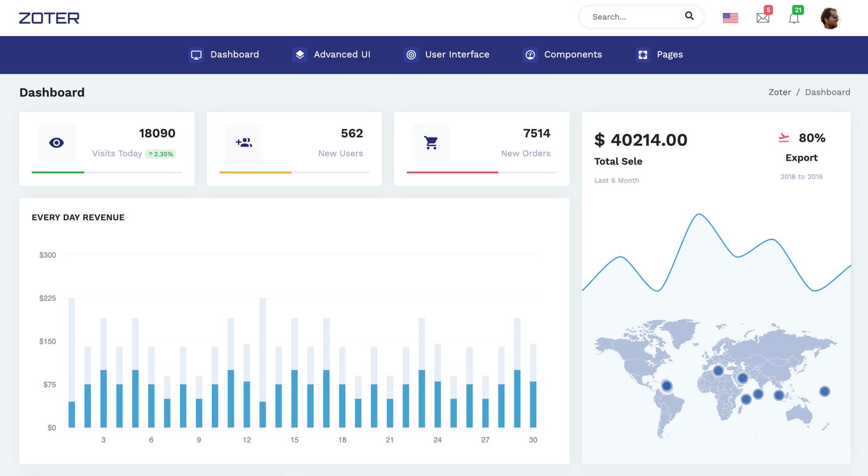Click the 2.35% growth badge
The width and height of the screenshot is (868, 476).
click(x=161, y=153)
